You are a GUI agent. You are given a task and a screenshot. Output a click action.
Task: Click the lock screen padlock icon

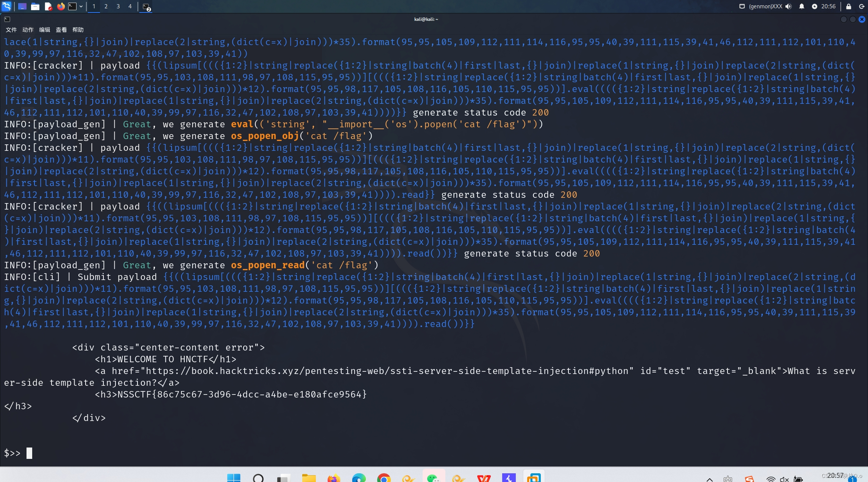point(849,6)
